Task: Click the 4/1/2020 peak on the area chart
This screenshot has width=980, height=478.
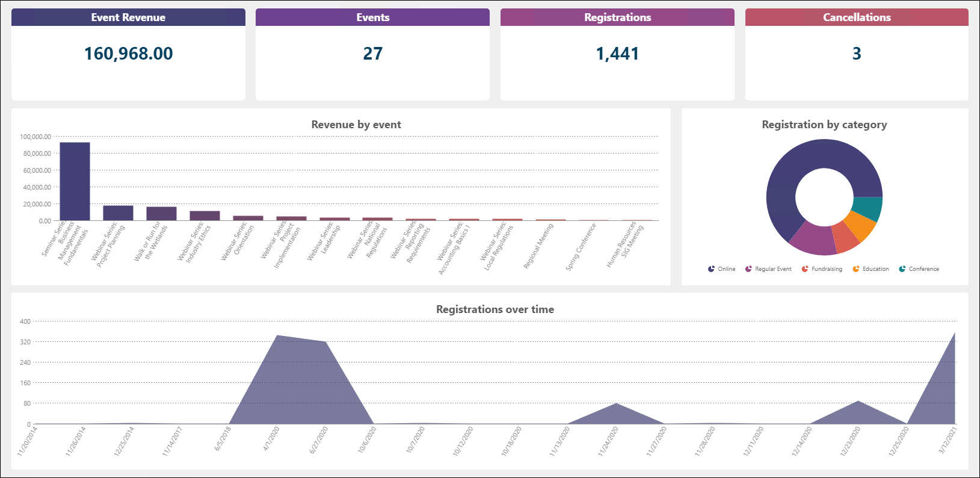Action: [277, 335]
